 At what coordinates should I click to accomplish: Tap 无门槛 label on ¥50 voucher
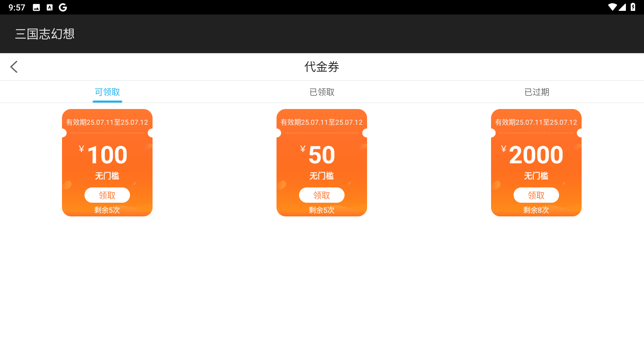(x=322, y=176)
